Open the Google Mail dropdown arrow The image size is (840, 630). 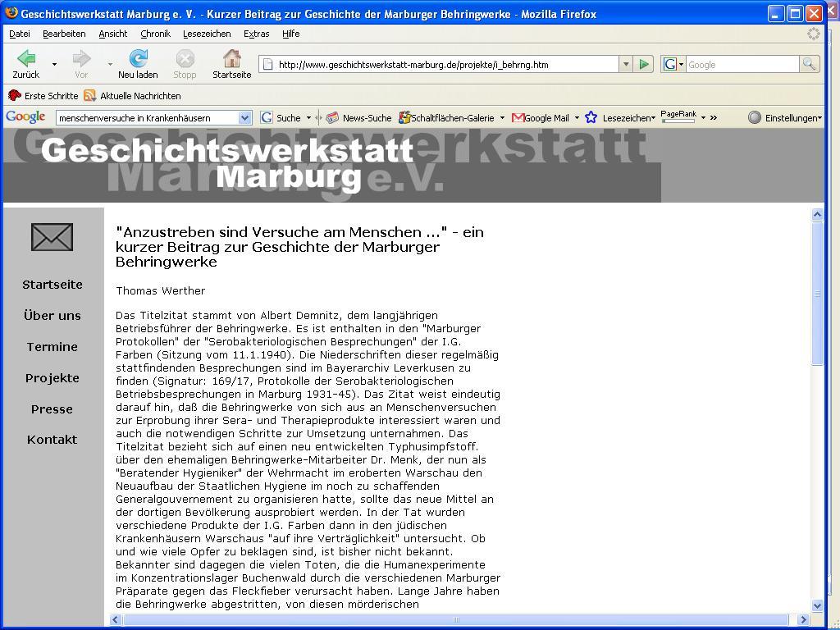pos(577,118)
